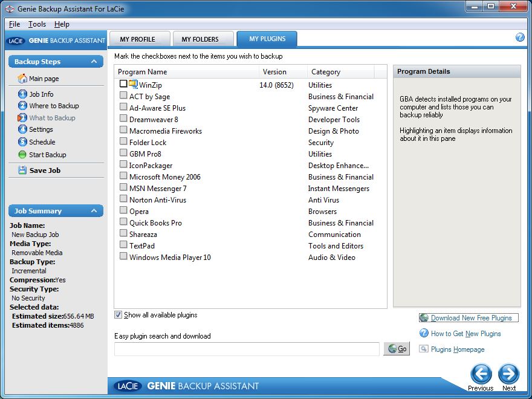Go to Start Backup step
Viewport: 532px width, 399px height.
point(48,155)
